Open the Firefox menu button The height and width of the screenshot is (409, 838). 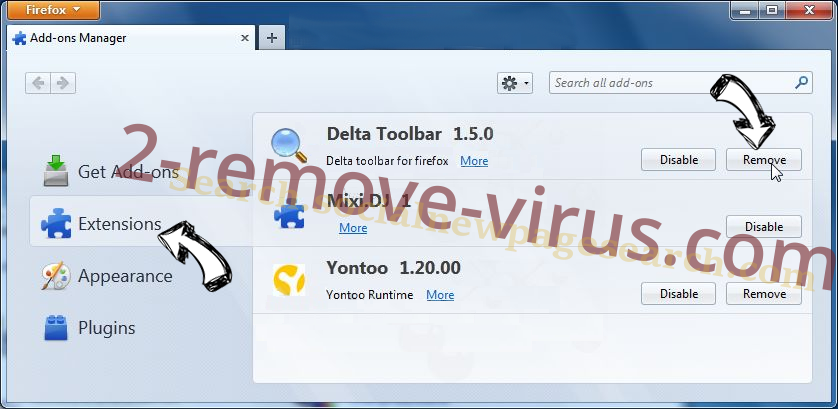53,10
